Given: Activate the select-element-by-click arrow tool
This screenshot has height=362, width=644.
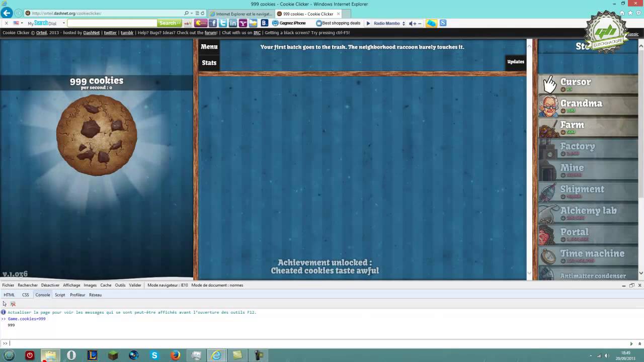Looking at the screenshot, I should tap(5, 304).
